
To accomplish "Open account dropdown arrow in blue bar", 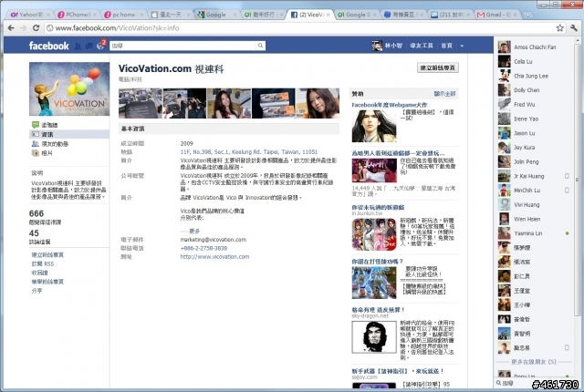I will click(x=462, y=46).
